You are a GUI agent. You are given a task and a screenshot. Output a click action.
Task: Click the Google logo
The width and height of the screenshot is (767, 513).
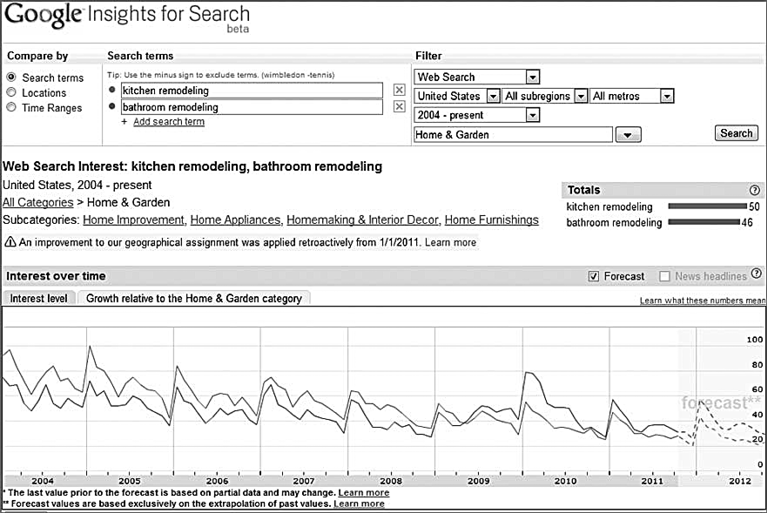click(x=43, y=15)
